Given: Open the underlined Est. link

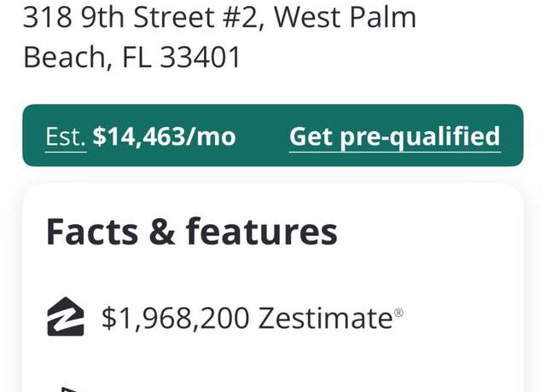Looking at the screenshot, I should tap(66, 137).
